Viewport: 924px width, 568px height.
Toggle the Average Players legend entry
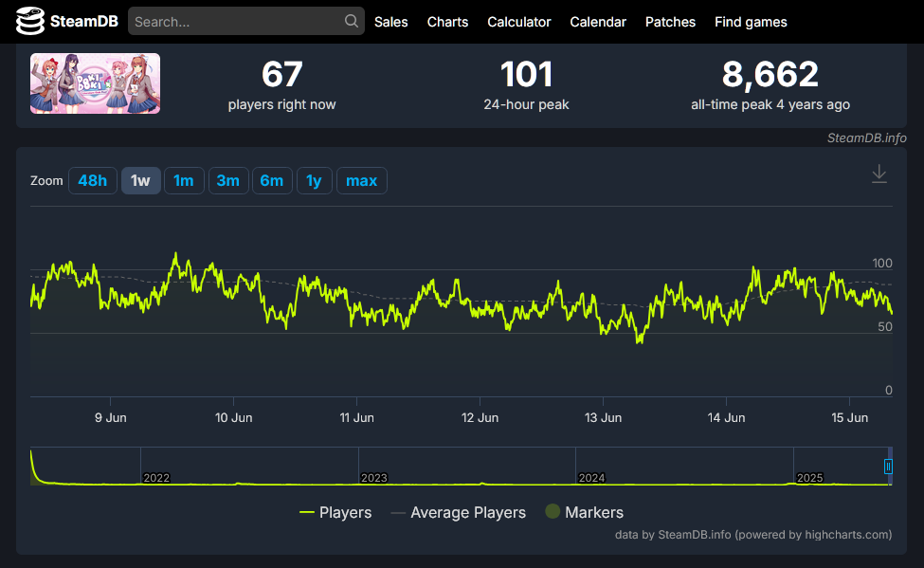pyautogui.click(x=458, y=513)
